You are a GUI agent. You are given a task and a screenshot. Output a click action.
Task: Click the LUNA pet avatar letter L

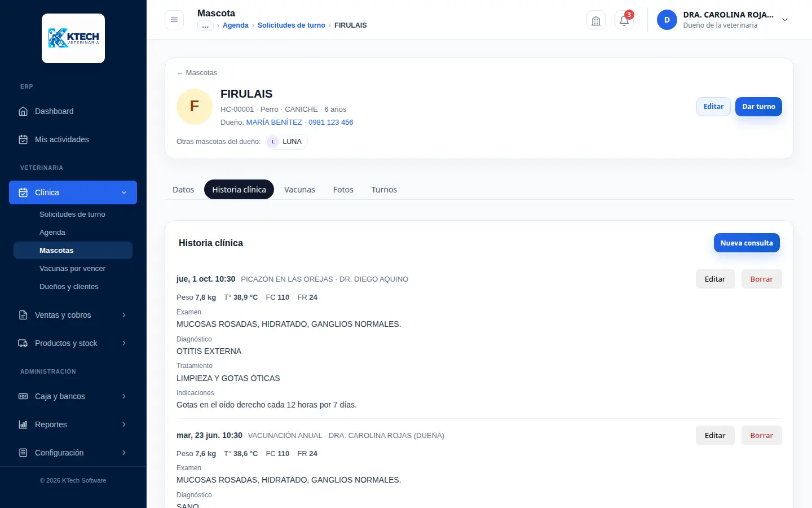pos(273,142)
